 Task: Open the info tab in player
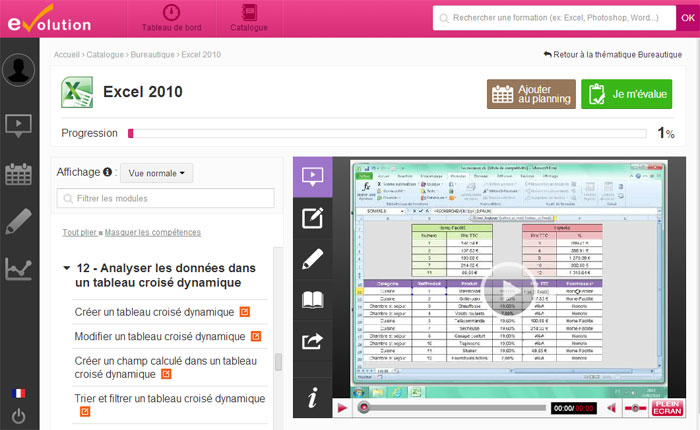pyautogui.click(x=312, y=397)
